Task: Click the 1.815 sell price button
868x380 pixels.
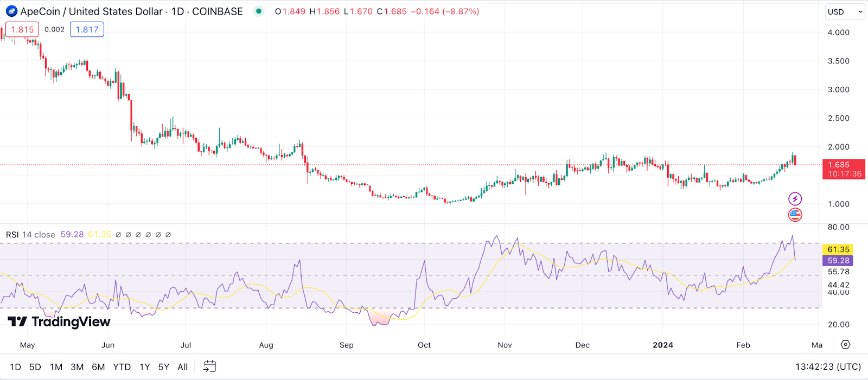Action: tap(22, 30)
